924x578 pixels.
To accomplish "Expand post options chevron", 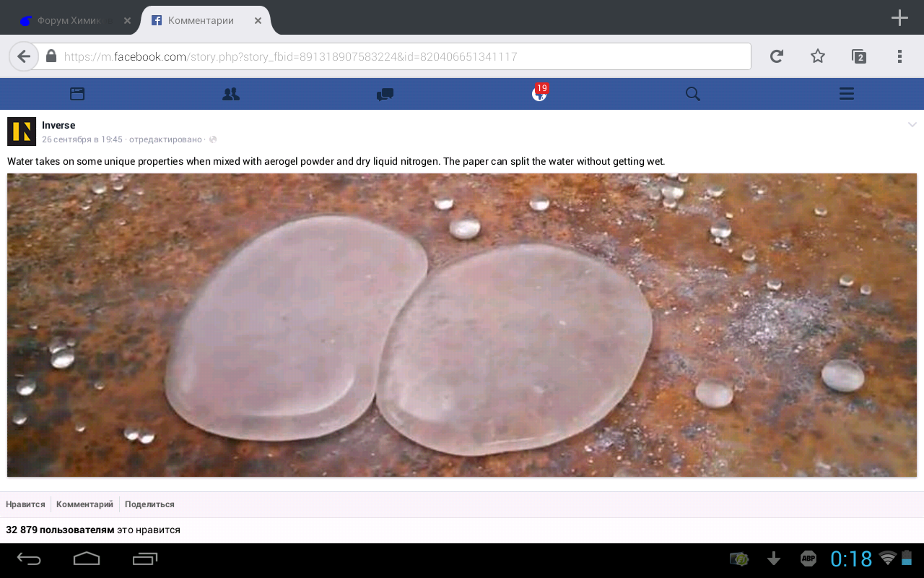I will 912,125.
